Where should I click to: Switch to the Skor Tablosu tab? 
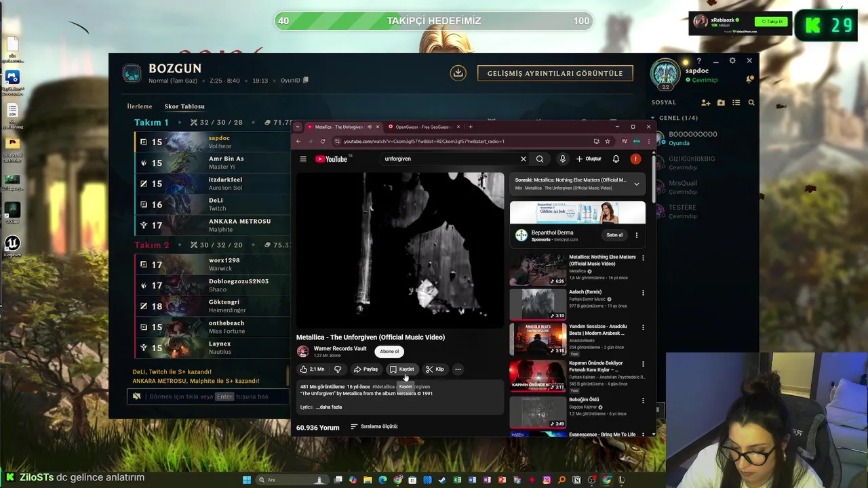(184, 106)
